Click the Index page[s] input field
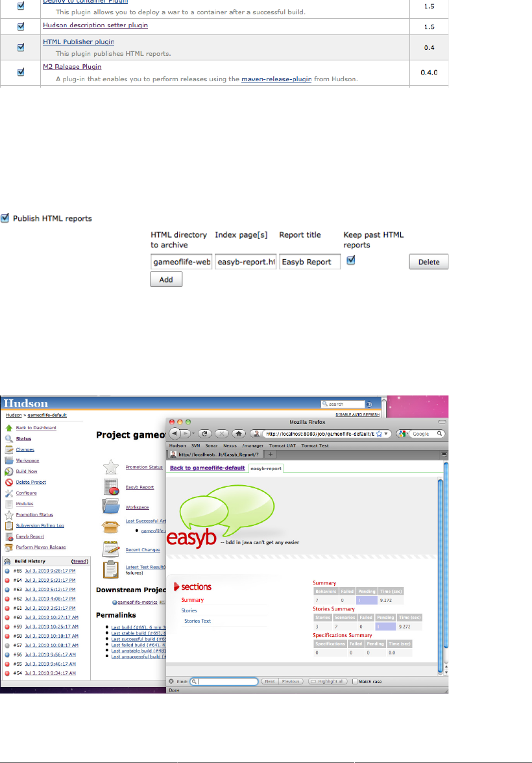The height and width of the screenshot is (763, 532). (x=246, y=262)
